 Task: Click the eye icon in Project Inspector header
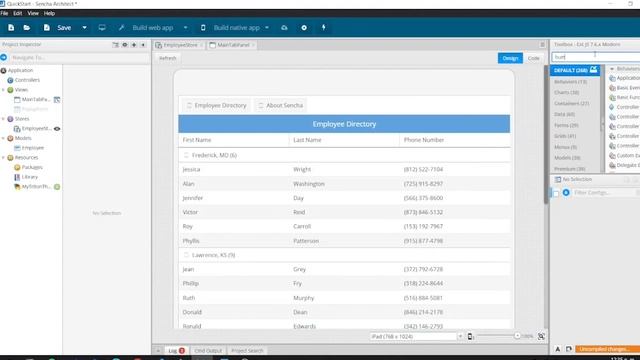pyautogui.click(x=125, y=44)
